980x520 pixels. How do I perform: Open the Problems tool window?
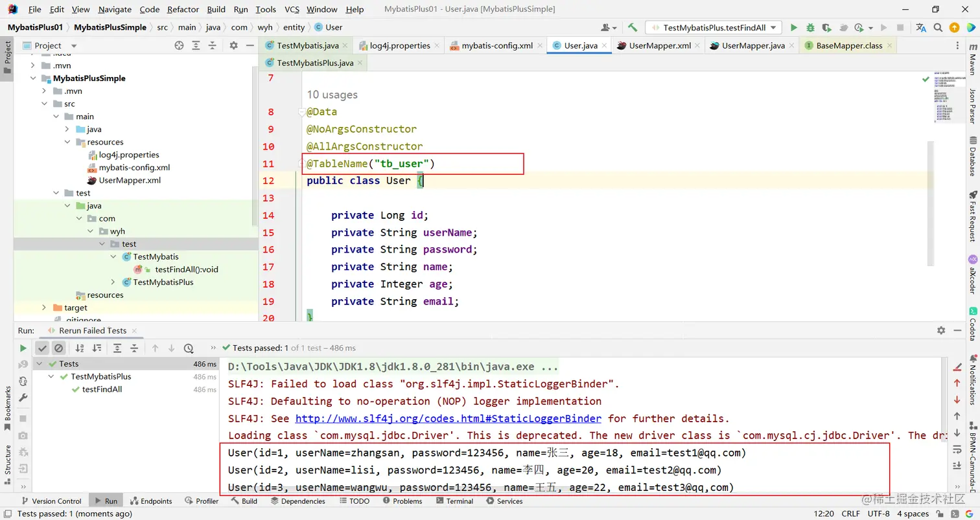coord(401,501)
